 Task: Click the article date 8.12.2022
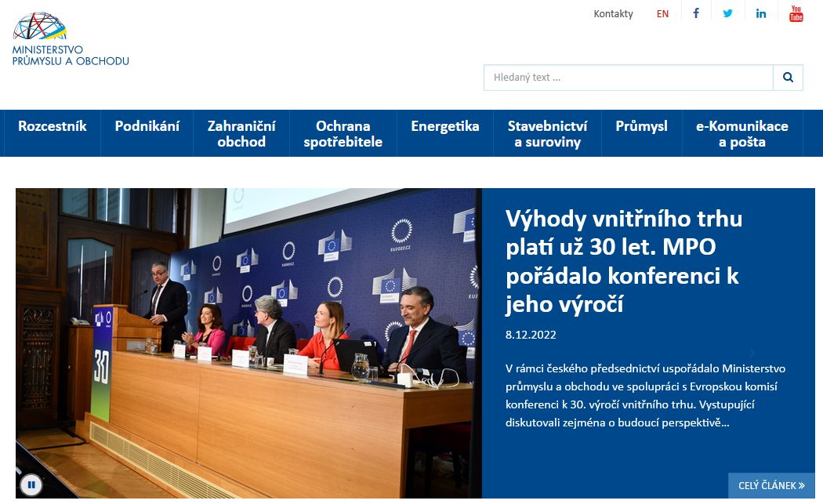coord(531,335)
